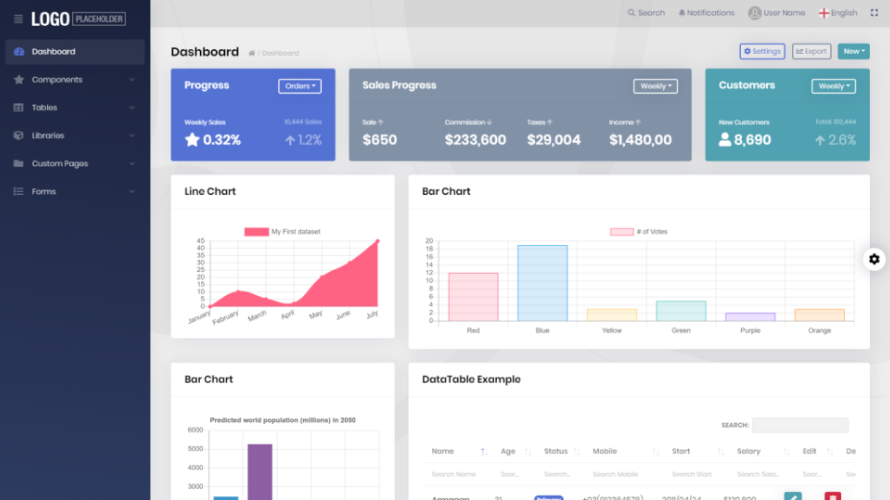Open the Search icon in top bar
This screenshot has width=890, height=500.
tap(631, 12)
